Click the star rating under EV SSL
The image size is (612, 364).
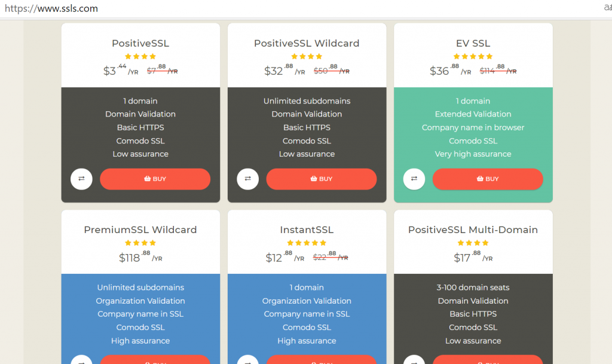coord(473,56)
